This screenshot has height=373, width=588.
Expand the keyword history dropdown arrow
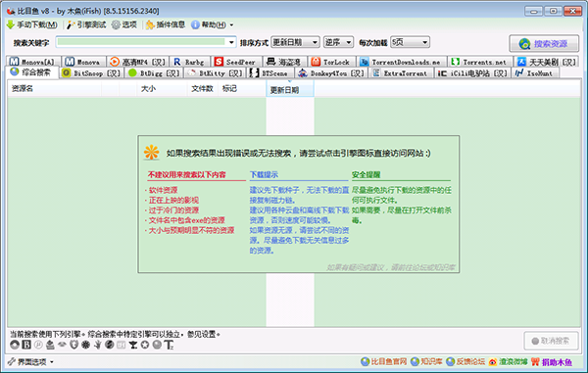[231, 42]
